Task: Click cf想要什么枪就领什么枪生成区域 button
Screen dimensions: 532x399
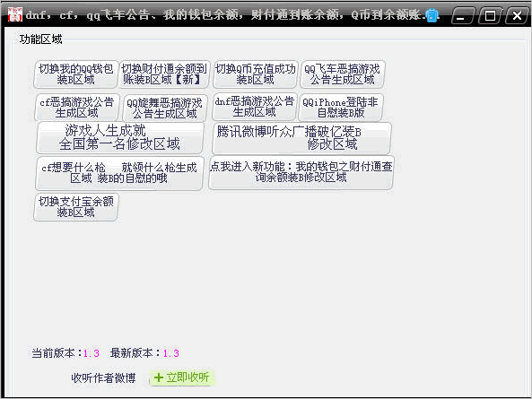Action: click(119, 173)
